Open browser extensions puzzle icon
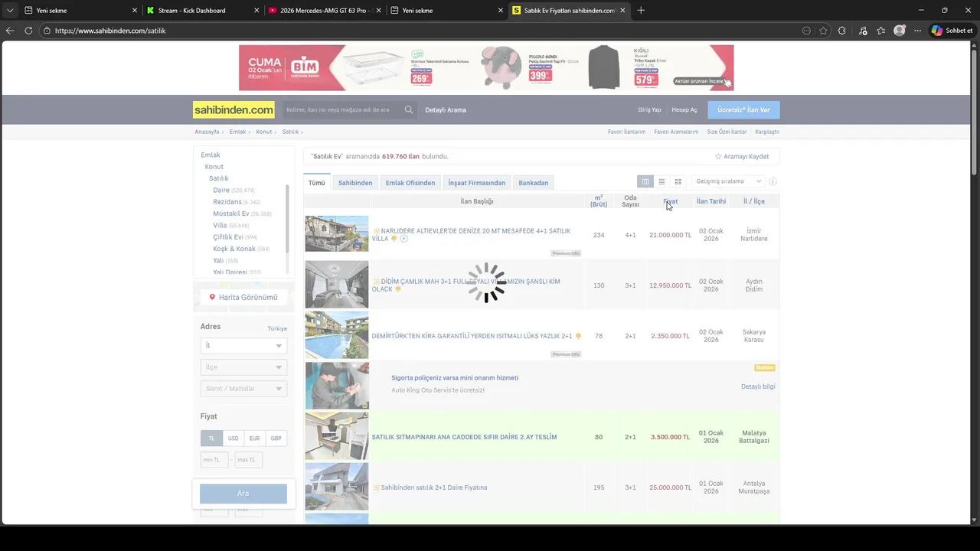Viewport: 980px width, 551px height. (x=842, y=31)
